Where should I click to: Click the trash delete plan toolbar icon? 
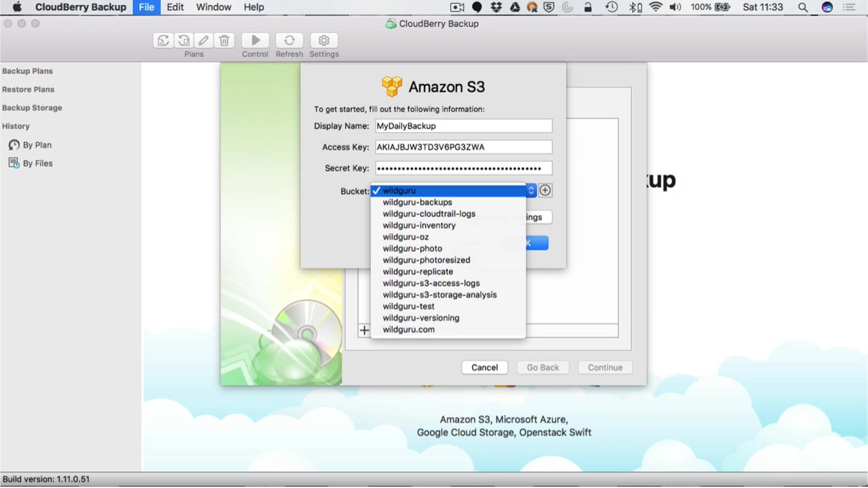[x=224, y=41]
